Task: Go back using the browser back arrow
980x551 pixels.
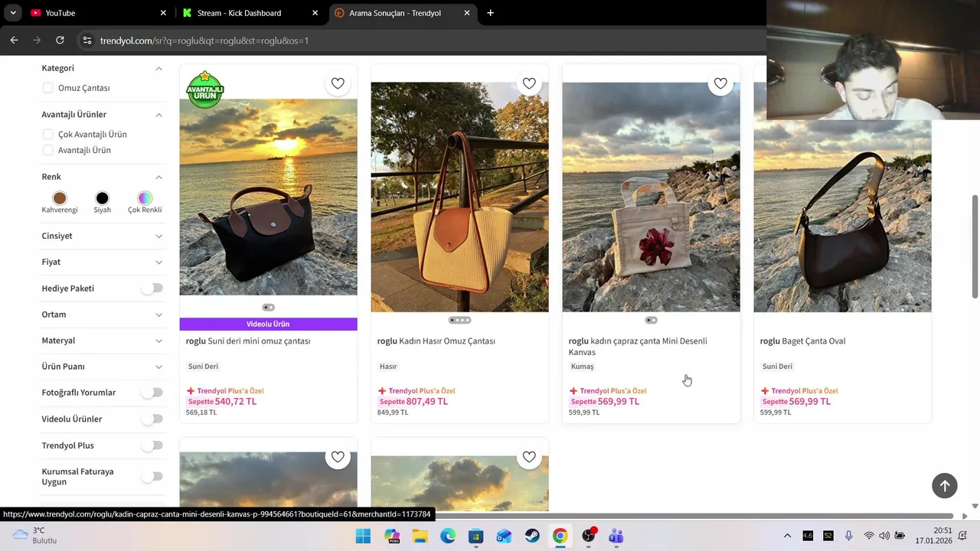Action: 14,40
